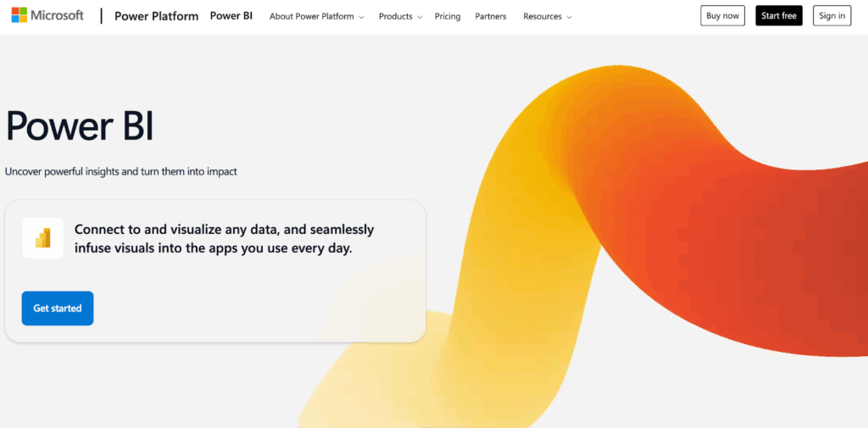Click the Microsoft four-square logo
Image resolution: width=868 pixels, height=428 pixels.
tap(19, 15)
